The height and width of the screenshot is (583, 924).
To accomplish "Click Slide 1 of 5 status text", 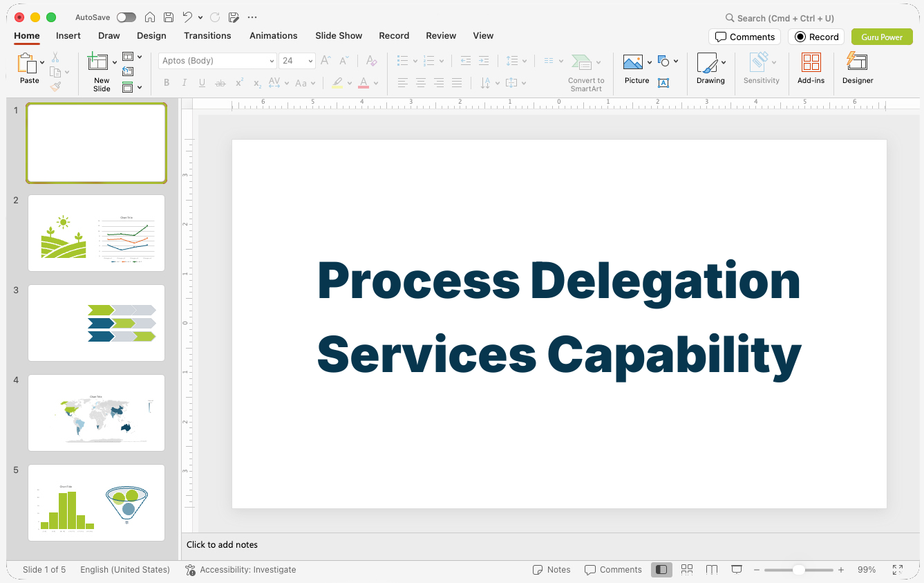I will (x=44, y=570).
